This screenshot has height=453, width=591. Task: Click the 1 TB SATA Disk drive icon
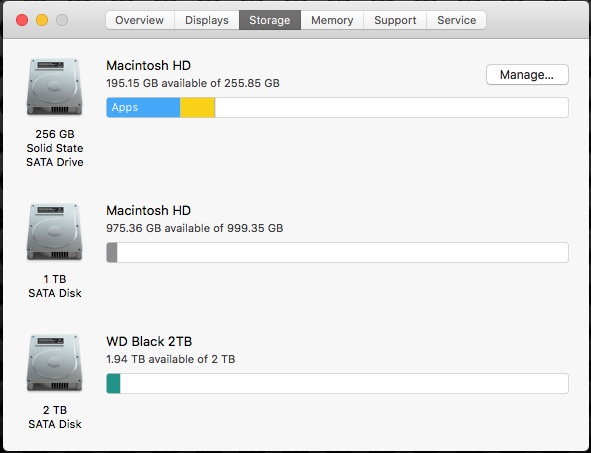(55, 232)
